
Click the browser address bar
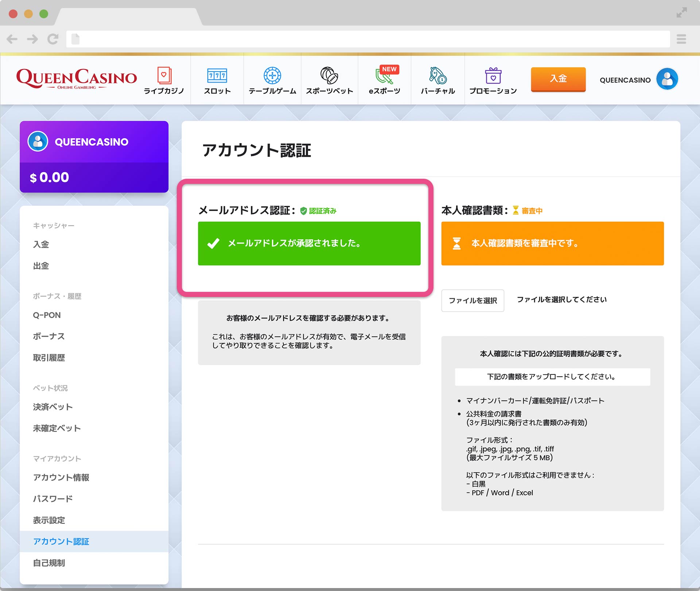(368, 39)
